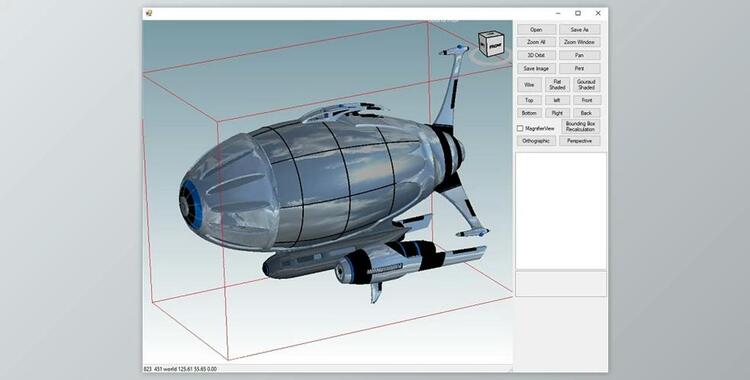Set view to Bottom
The height and width of the screenshot is (380, 750).
tap(529, 113)
